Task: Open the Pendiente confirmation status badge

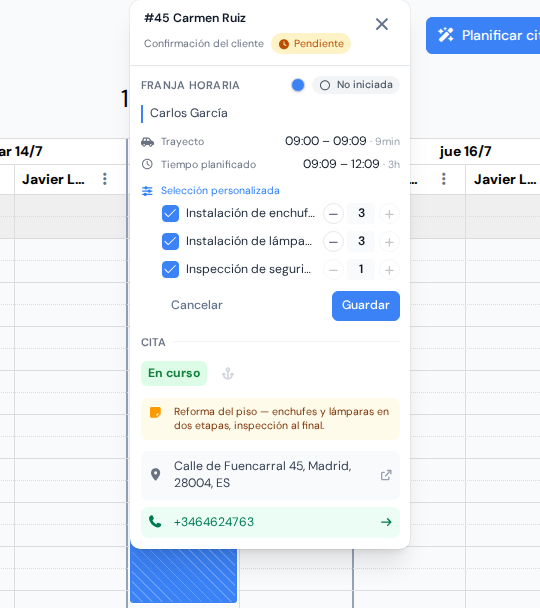Action: [x=311, y=43]
